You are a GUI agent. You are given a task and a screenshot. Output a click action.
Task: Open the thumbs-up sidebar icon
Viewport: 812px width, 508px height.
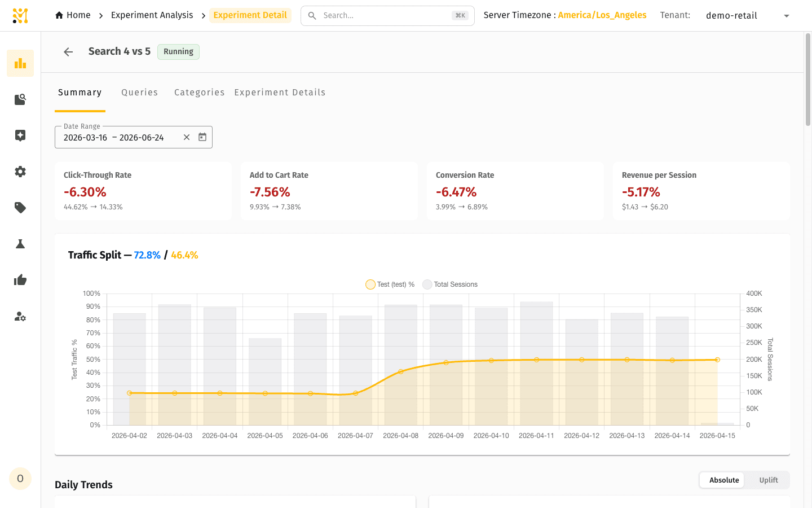(x=20, y=280)
